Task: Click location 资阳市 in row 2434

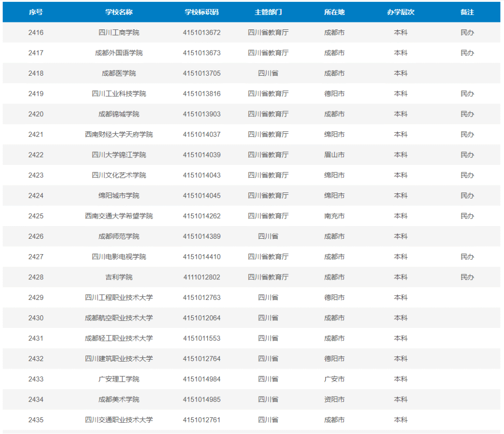Action: point(334,399)
